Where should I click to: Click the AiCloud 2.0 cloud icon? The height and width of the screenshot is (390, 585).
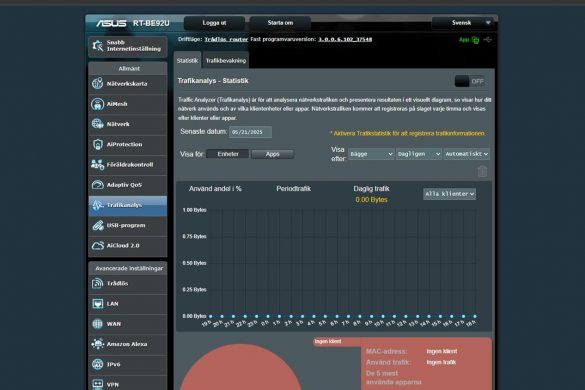(x=98, y=246)
